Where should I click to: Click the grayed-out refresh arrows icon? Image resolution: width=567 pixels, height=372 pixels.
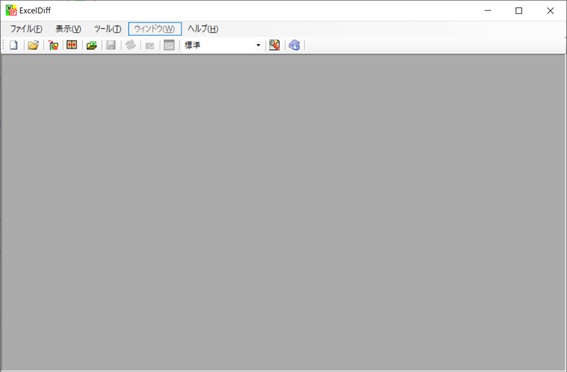(131, 45)
